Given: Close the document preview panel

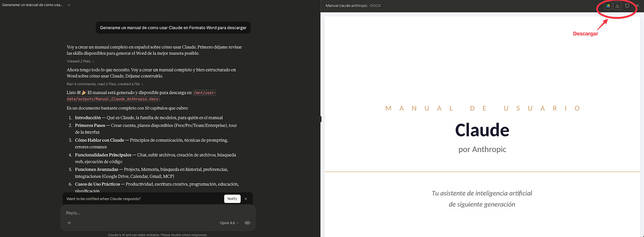Looking at the screenshot, I should point(637,6).
